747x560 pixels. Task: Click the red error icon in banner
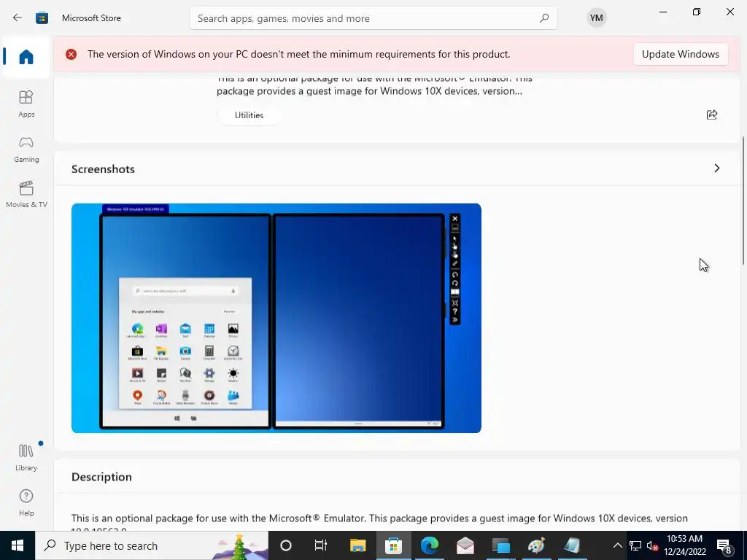click(x=71, y=54)
